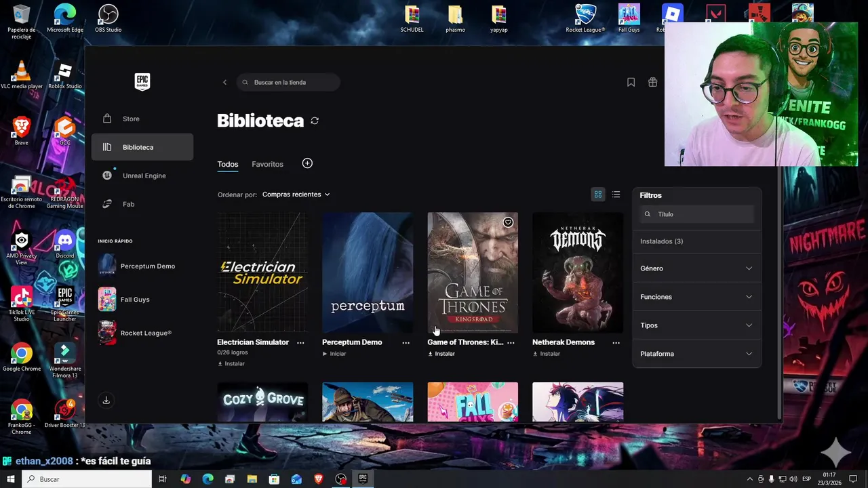Click the gift box icon in header
The width and height of the screenshot is (868, 488).
point(652,82)
